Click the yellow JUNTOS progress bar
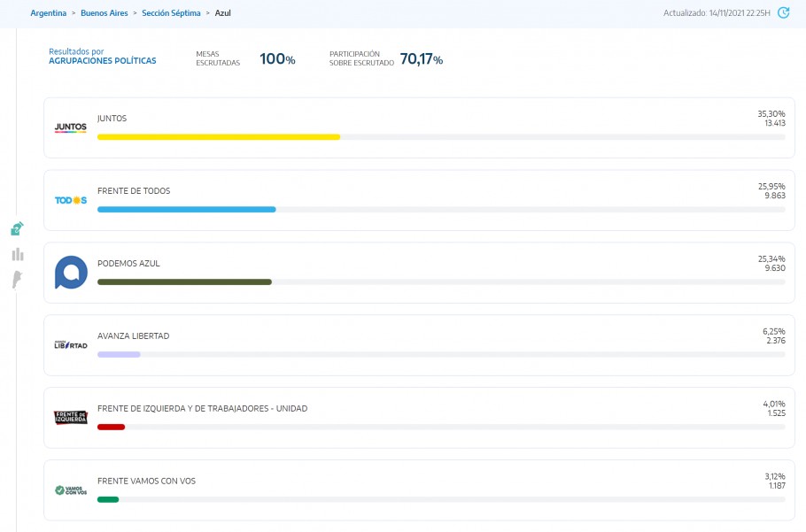The width and height of the screenshot is (806, 532). click(219, 137)
